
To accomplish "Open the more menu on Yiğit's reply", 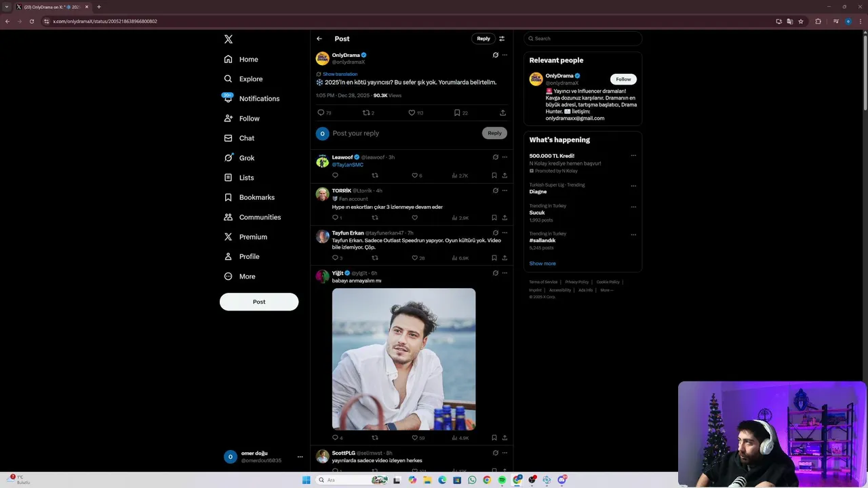I will 505,273.
